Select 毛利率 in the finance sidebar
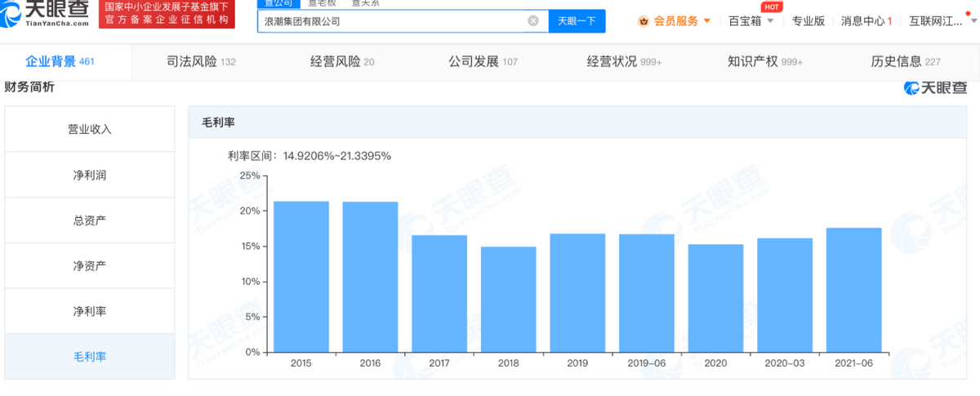980x396 pixels. point(90,357)
